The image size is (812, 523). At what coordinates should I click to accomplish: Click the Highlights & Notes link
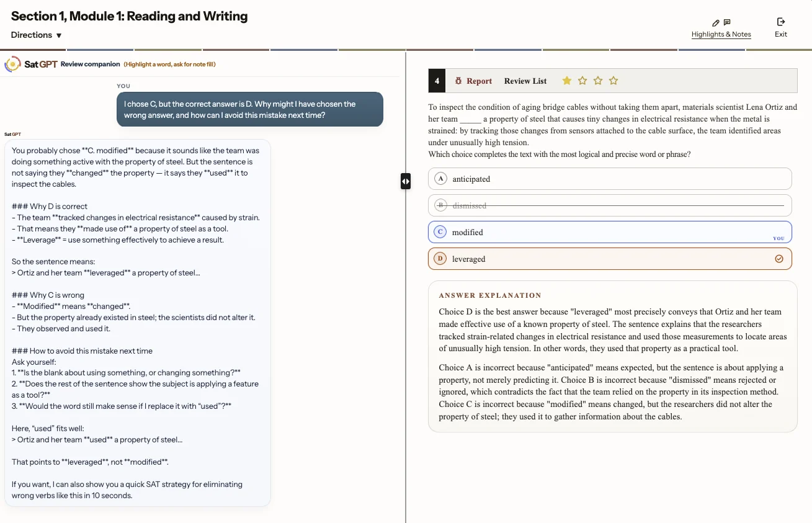coord(721,34)
